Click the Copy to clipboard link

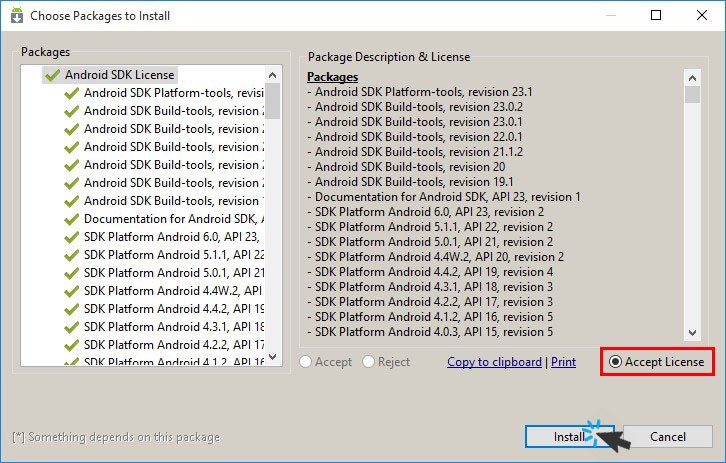[x=494, y=362]
